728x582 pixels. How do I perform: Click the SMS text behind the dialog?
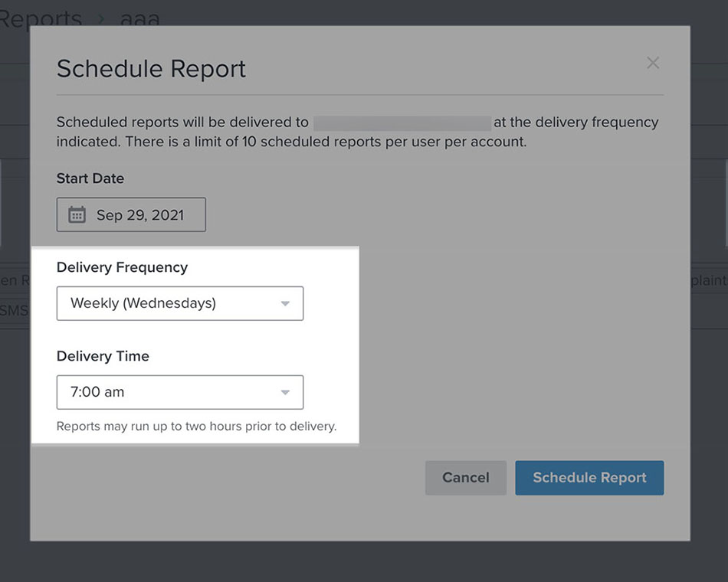click(x=15, y=310)
